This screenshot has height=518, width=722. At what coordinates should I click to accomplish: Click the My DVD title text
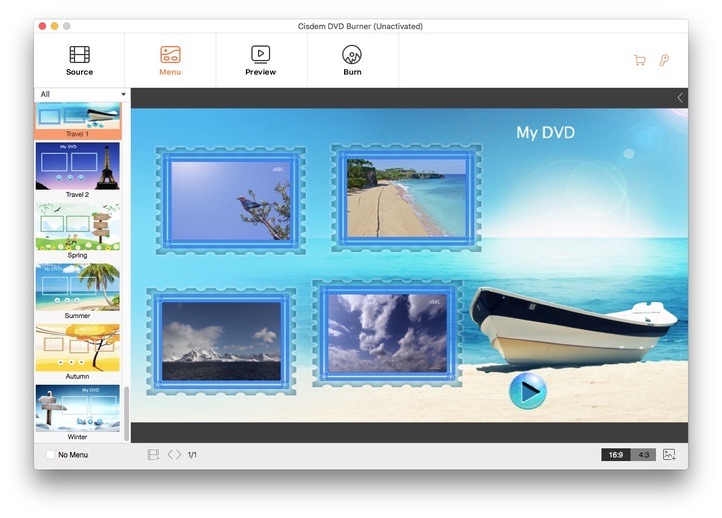tap(545, 132)
